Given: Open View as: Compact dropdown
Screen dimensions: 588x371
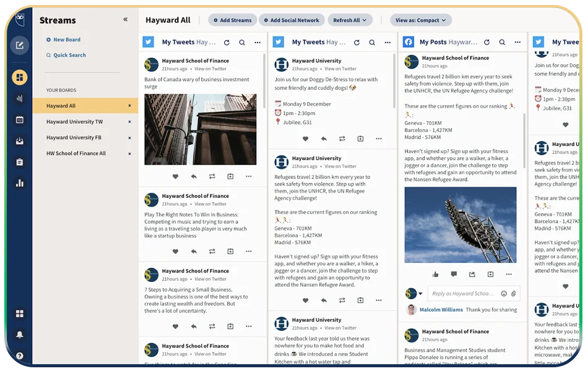Looking at the screenshot, I should click(421, 20).
